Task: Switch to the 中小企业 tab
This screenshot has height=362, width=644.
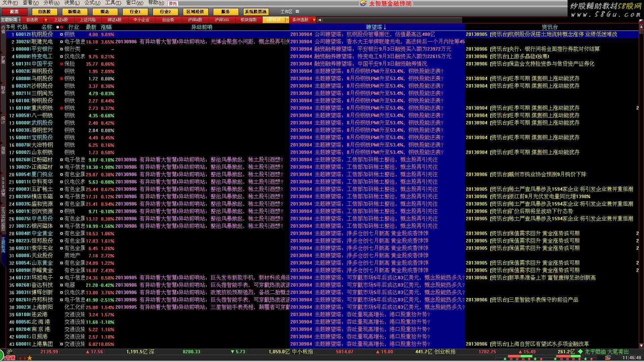Action: pyautogui.click(x=141, y=20)
